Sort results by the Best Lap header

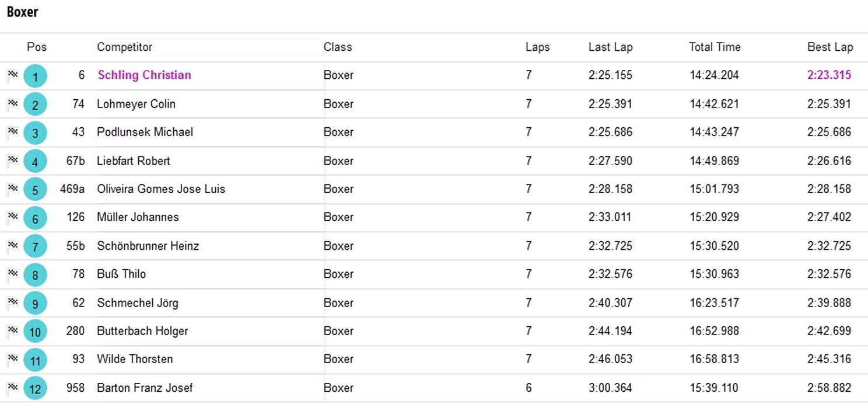tap(829, 47)
